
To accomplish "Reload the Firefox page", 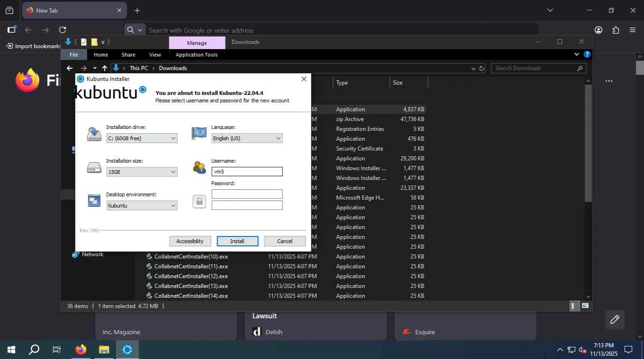I will point(62,30).
